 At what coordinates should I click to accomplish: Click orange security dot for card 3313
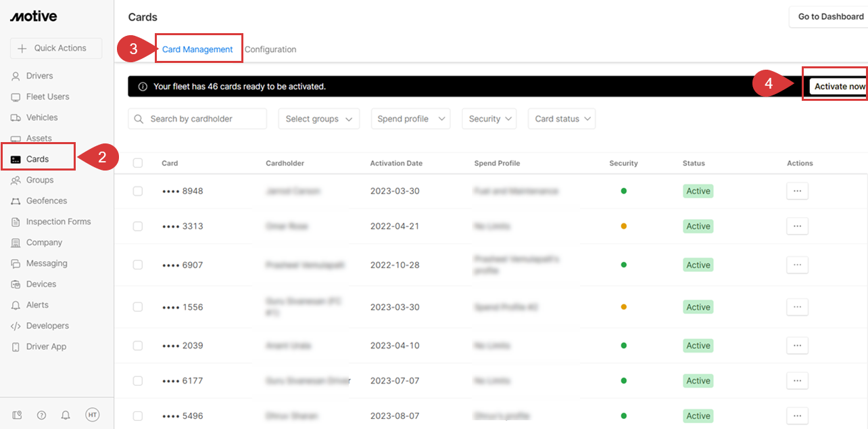623,226
